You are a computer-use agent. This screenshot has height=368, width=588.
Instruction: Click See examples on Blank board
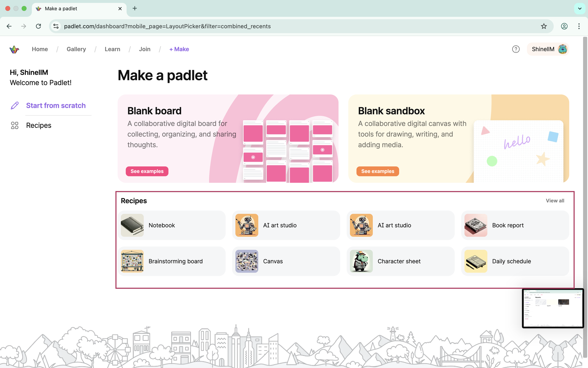click(147, 171)
